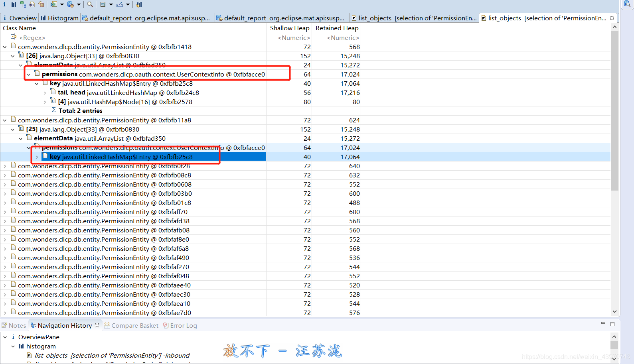The height and width of the screenshot is (364, 634).
Task: Open the query browser icon
Action: [x=71, y=4]
